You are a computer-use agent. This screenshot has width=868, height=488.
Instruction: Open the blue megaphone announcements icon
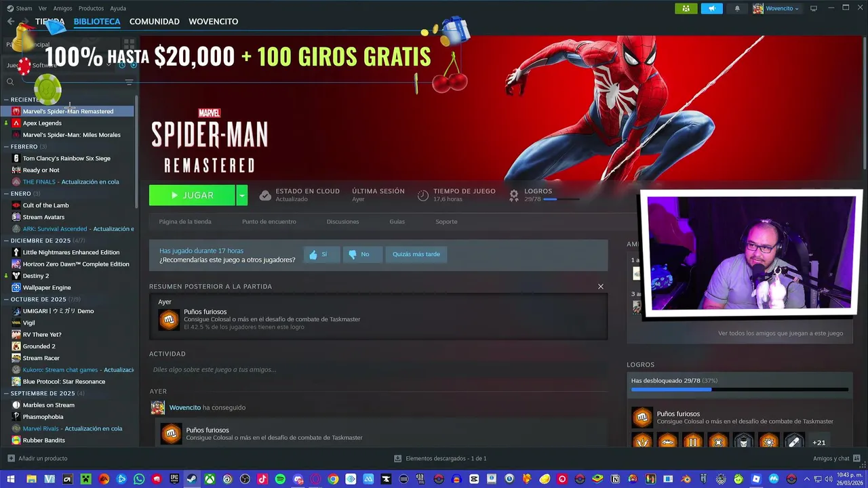pos(711,8)
